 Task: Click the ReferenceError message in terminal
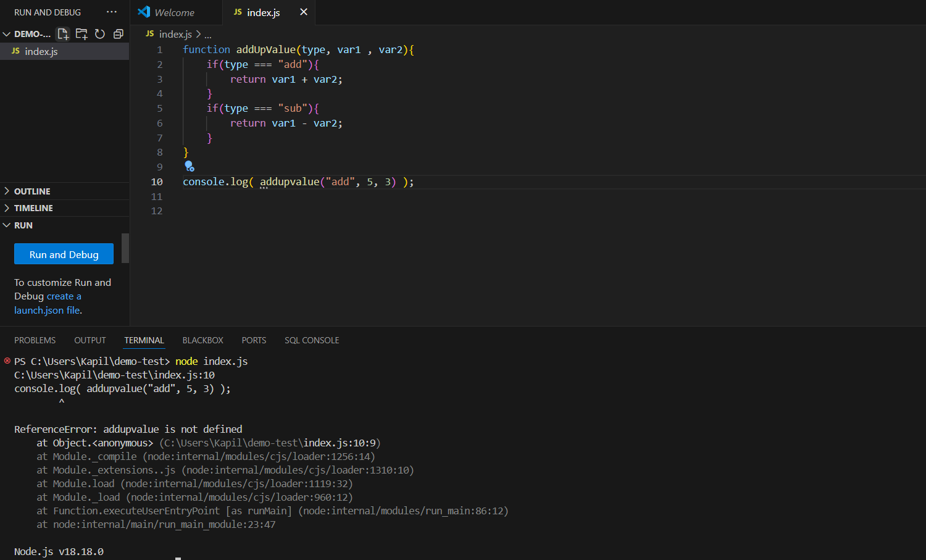pyautogui.click(x=128, y=429)
